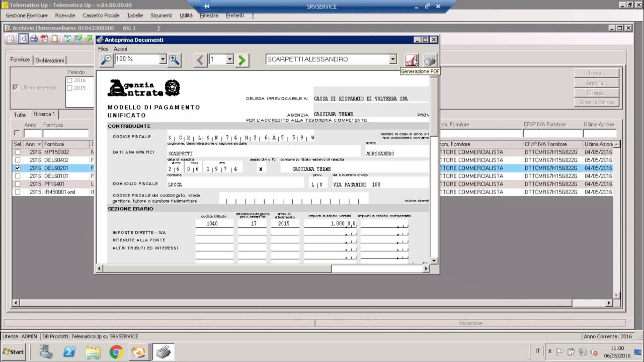
Task: Open Windows Explorer from the taskbar
Action: click(x=93, y=351)
